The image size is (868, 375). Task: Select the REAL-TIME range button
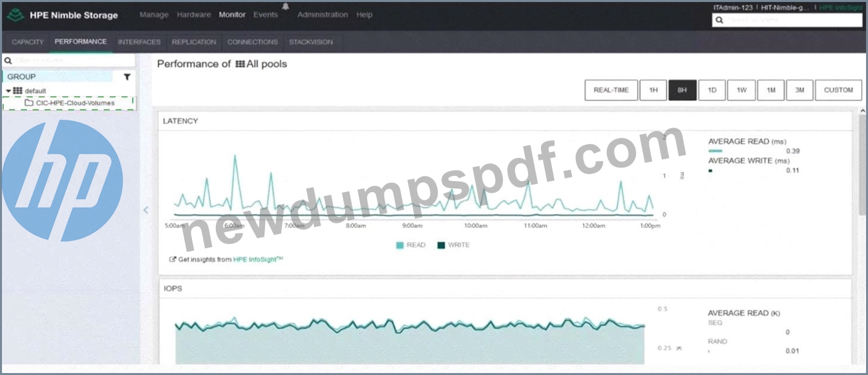point(611,90)
